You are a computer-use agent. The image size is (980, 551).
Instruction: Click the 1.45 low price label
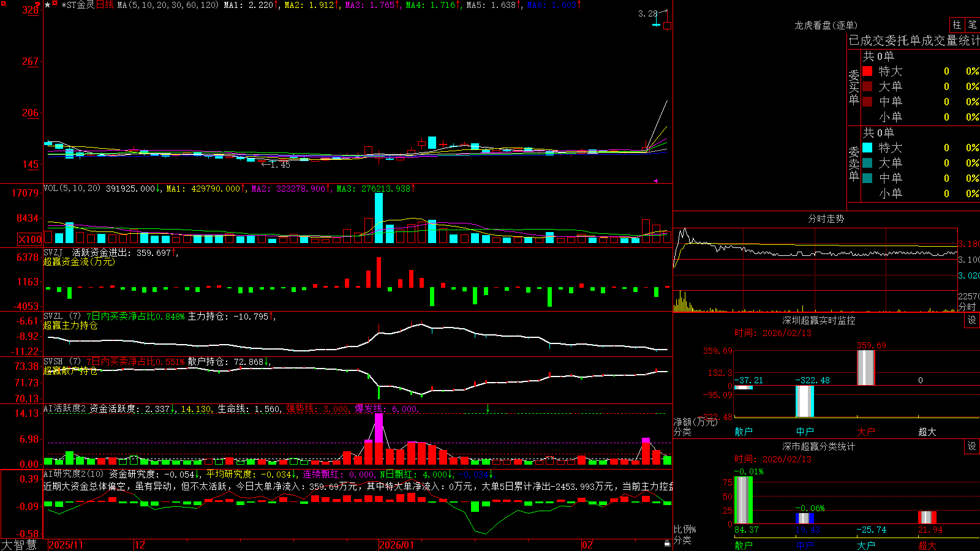click(280, 165)
